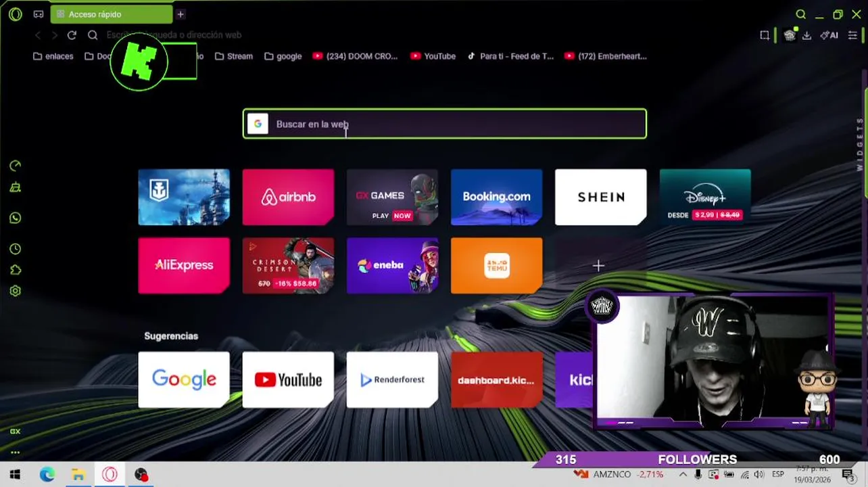Open the notification center icon
Image resolution: width=868 pixels, height=487 pixels.
point(848,475)
